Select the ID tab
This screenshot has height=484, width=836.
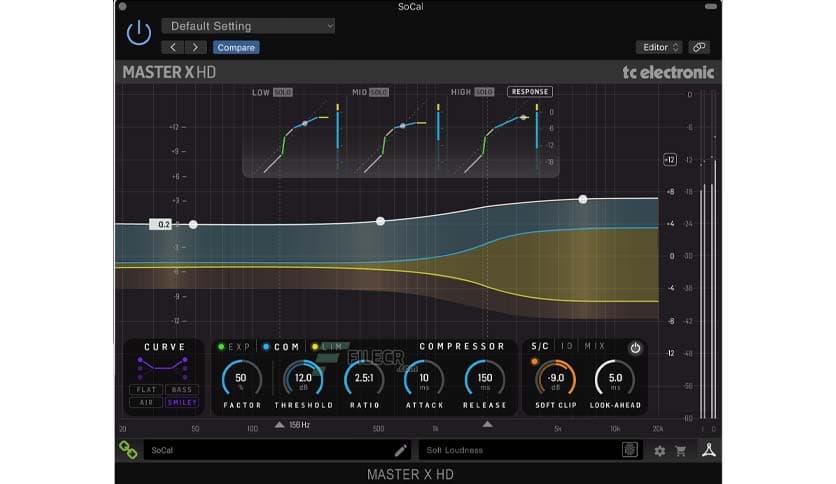point(567,346)
